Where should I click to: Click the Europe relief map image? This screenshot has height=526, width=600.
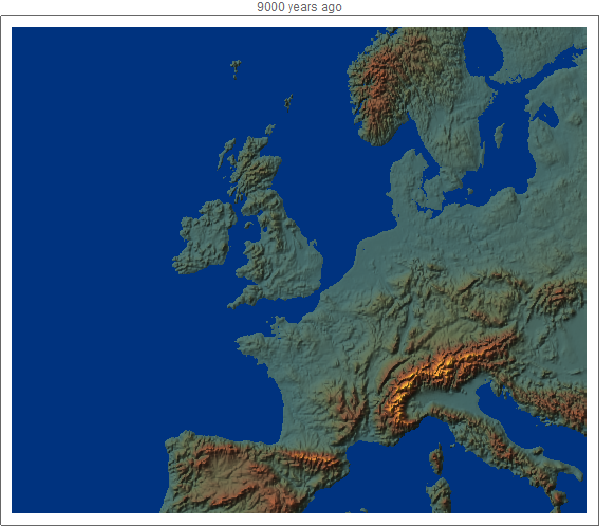pyautogui.click(x=299, y=270)
